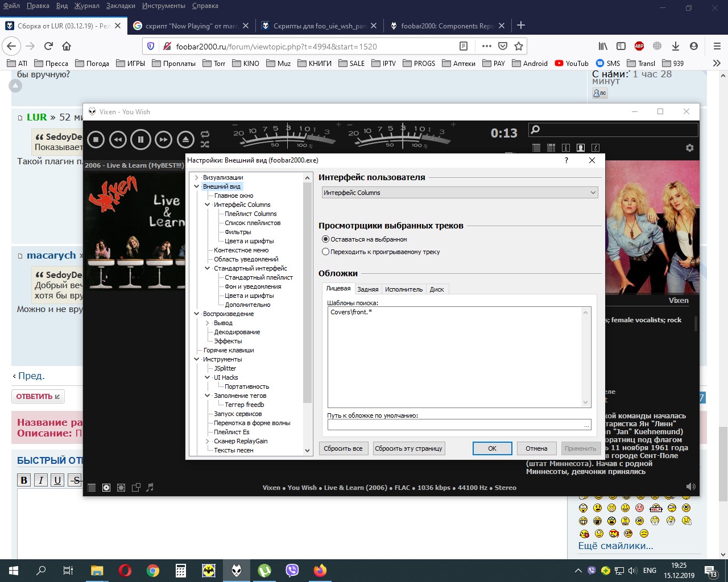Show the artist photo panel icon
The height and width of the screenshot is (582, 728).
[x=581, y=148]
